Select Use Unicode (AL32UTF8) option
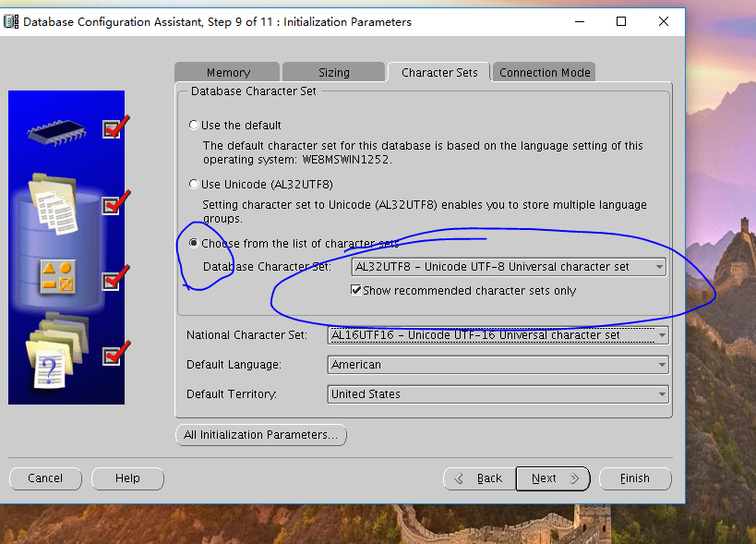 point(194,184)
